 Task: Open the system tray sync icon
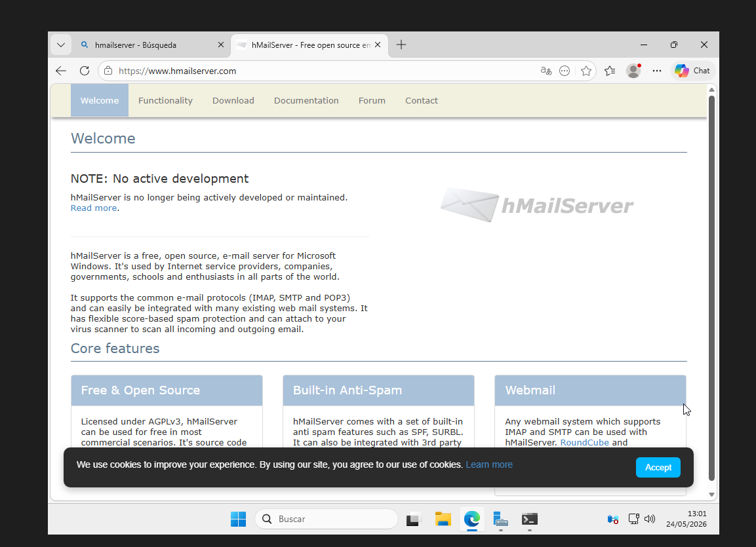click(613, 519)
